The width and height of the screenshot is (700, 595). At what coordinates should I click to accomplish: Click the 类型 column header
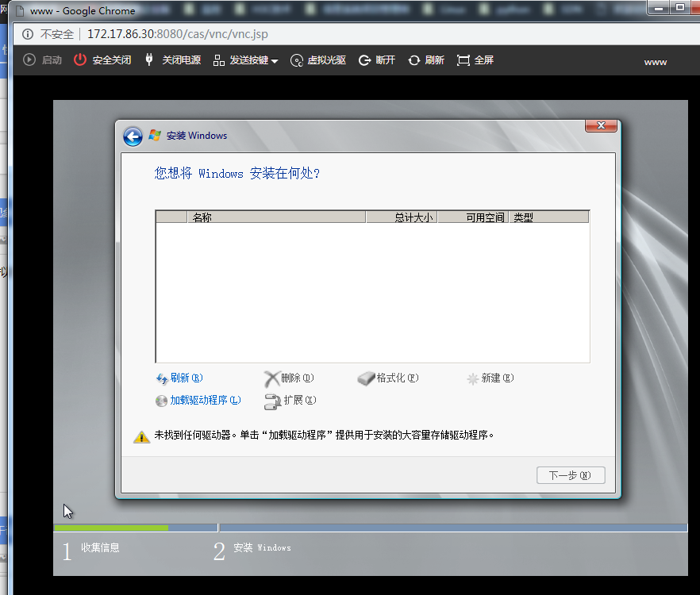pos(548,217)
